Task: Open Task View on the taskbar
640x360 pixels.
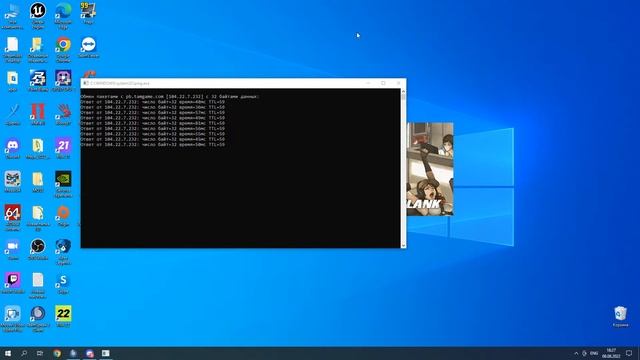Action: coord(40,353)
